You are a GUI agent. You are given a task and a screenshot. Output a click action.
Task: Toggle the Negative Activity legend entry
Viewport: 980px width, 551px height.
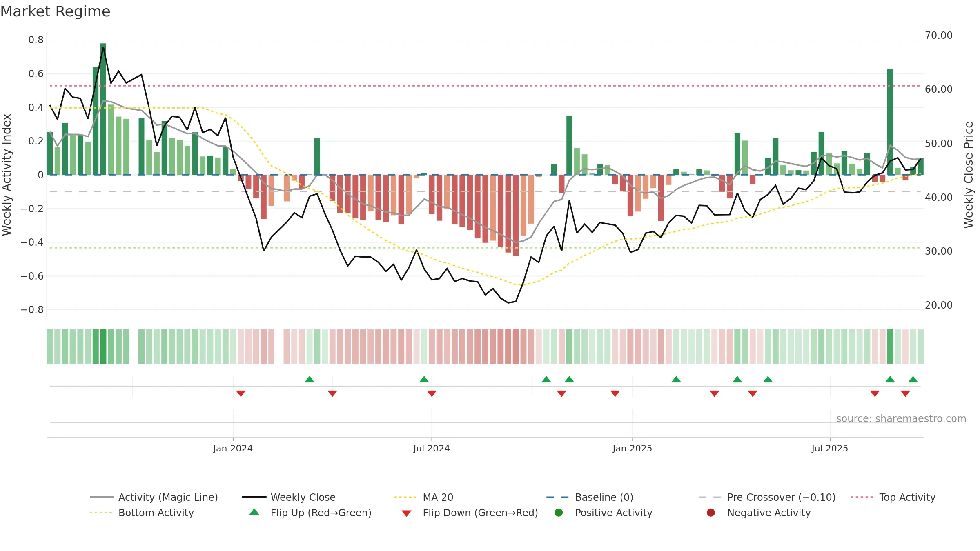click(x=759, y=513)
